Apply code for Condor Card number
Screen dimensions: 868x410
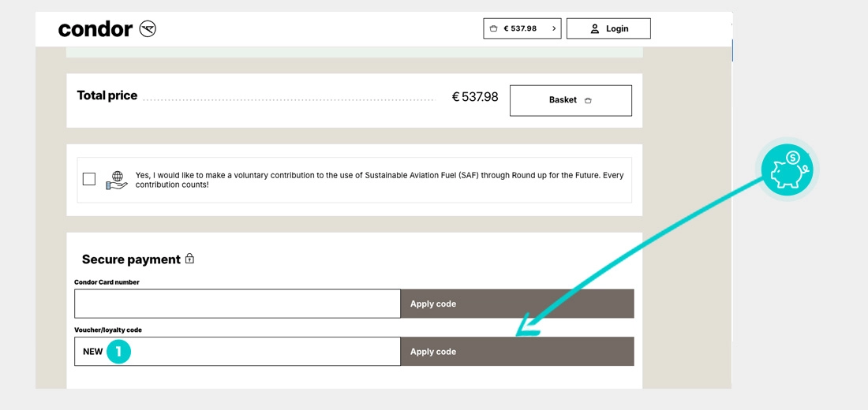tap(517, 304)
